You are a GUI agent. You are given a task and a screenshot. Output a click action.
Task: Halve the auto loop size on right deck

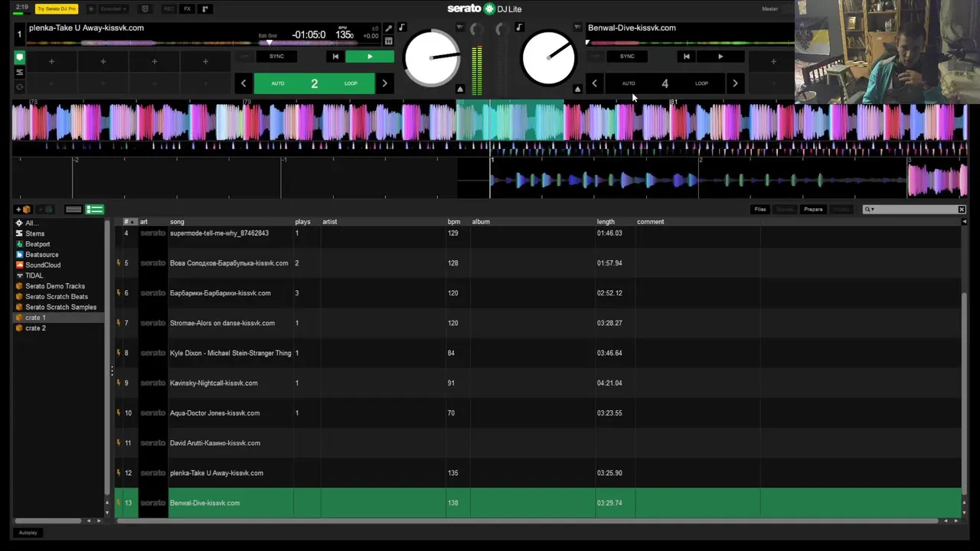[x=594, y=83]
